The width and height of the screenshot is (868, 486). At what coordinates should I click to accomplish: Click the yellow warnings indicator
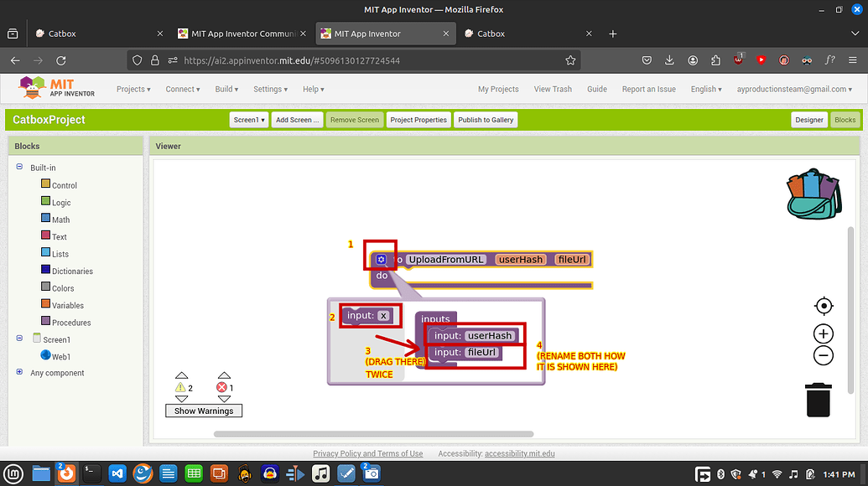click(181, 386)
